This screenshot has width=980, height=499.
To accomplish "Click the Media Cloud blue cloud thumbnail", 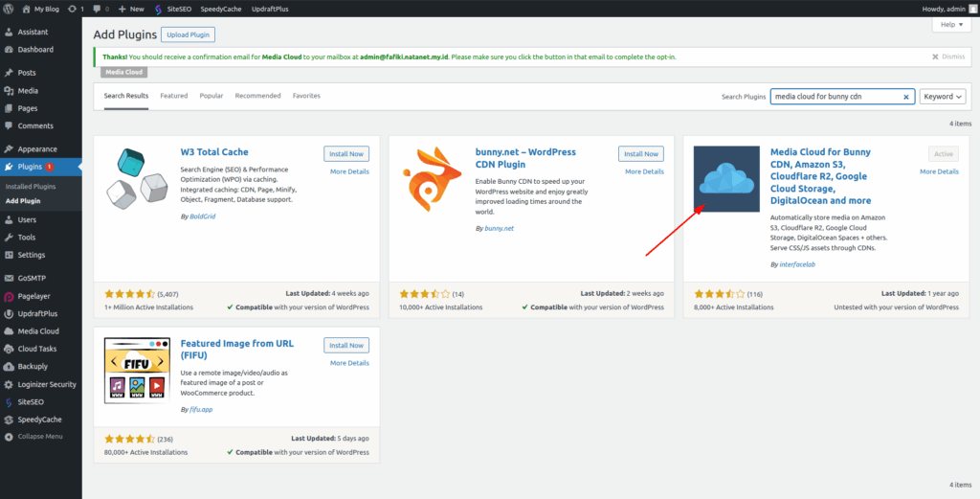I will tap(727, 179).
